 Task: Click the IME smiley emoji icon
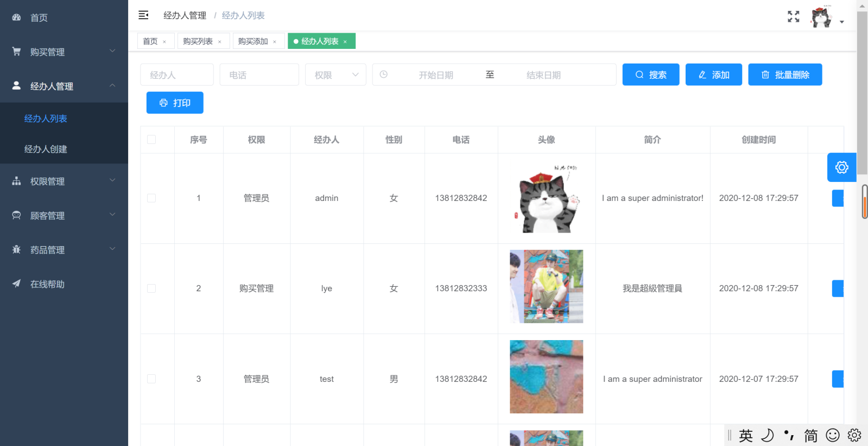tap(833, 435)
